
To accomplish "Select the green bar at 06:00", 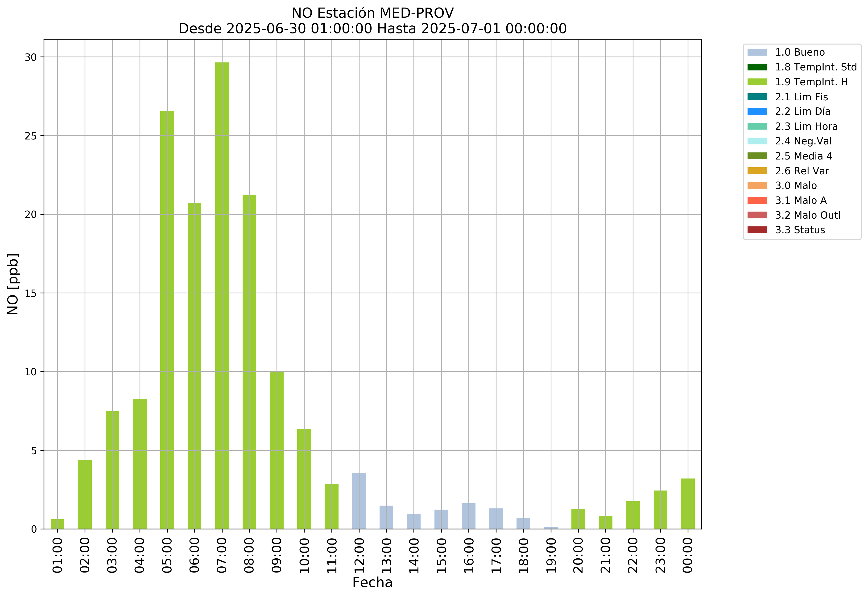I will [194, 366].
